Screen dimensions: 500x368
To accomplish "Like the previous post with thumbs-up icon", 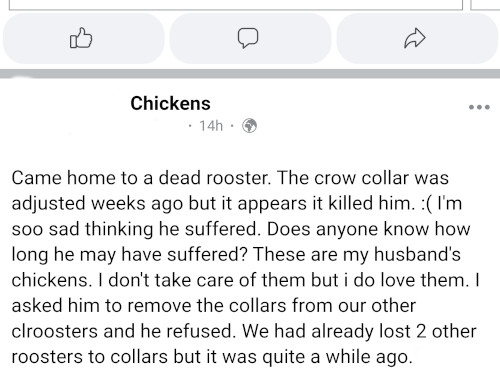I will coord(83,39).
